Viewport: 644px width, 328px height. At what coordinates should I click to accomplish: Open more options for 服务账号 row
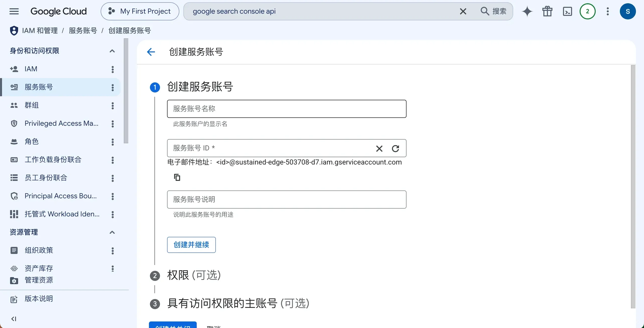pos(113,87)
